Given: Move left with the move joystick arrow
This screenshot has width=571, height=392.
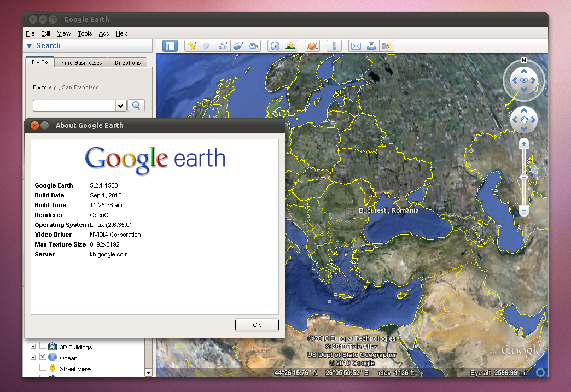Looking at the screenshot, I should 515,120.
